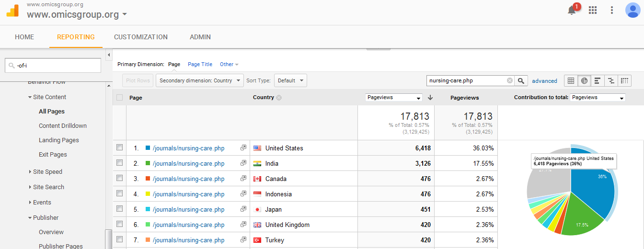Open United States row page in new window

coord(243,148)
